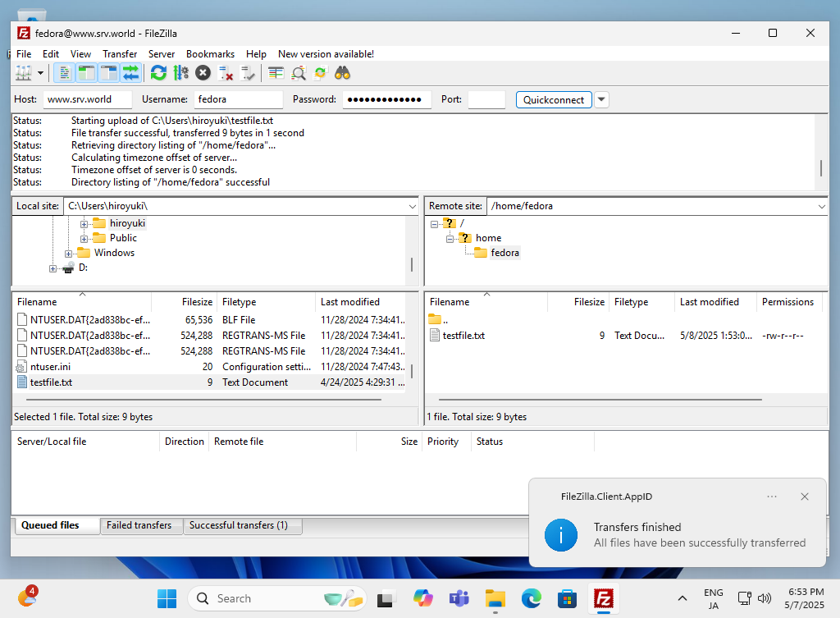Select fedora folder in remote tree

[504, 253]
